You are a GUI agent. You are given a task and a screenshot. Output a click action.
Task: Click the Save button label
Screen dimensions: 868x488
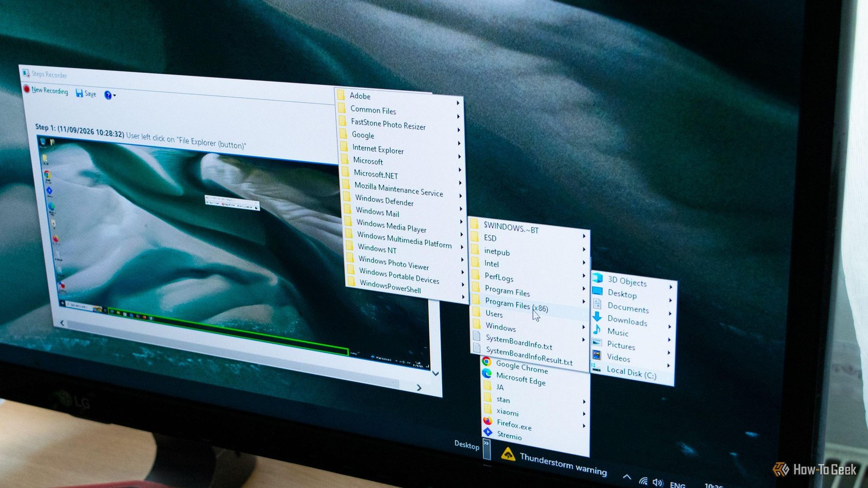pos(91,94)
